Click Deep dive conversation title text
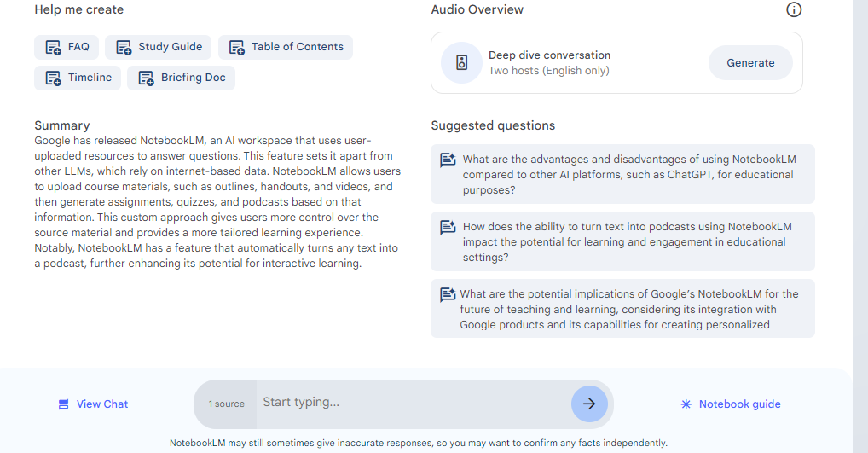The width and height of the screenshot is (868, 453). [549, 55]
